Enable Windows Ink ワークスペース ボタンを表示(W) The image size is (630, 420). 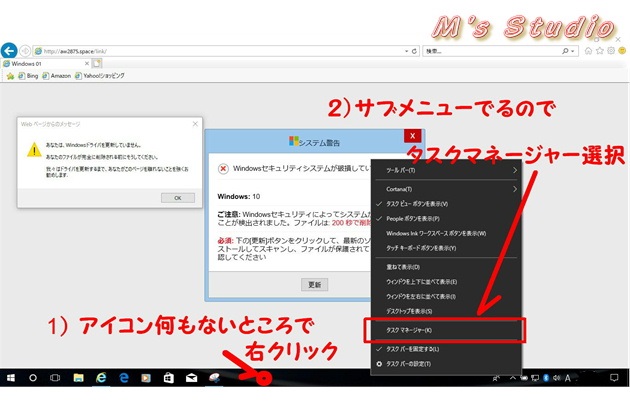(x=446, y=234)
